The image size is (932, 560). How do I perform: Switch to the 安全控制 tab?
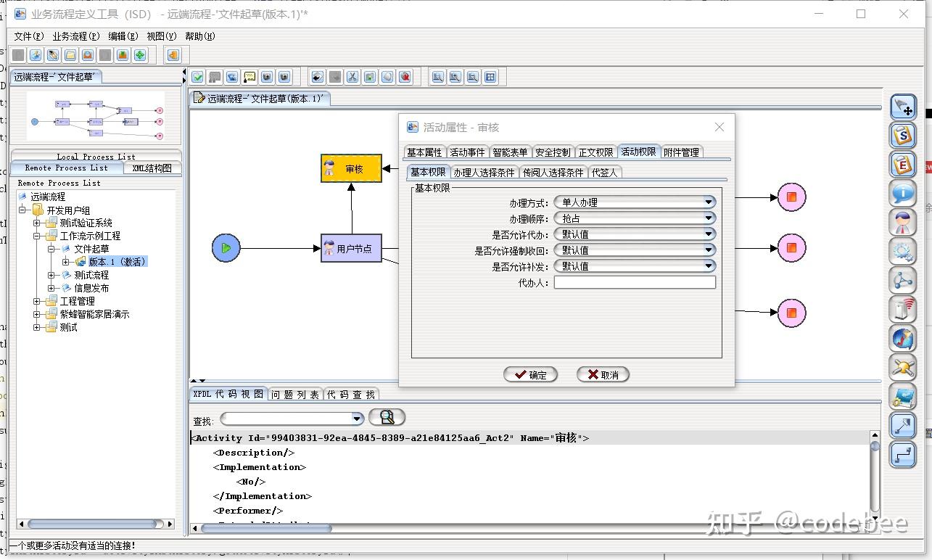(552, 152)
